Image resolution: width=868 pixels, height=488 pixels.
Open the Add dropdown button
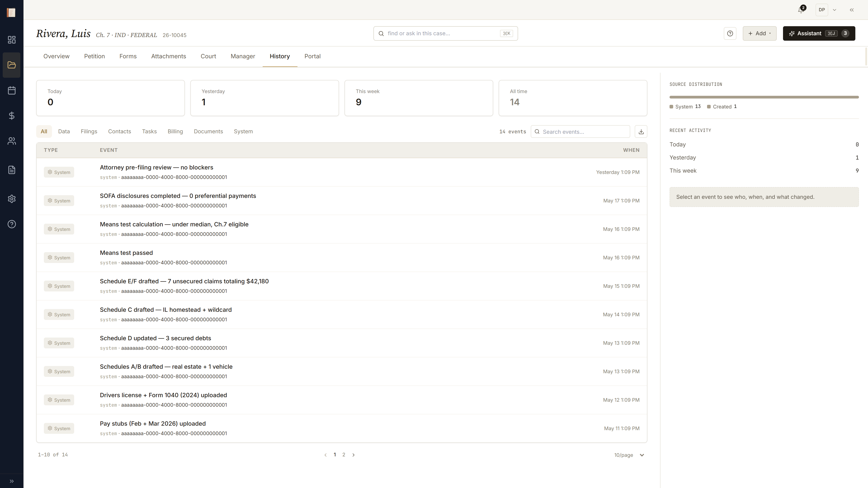coord(759,33)
